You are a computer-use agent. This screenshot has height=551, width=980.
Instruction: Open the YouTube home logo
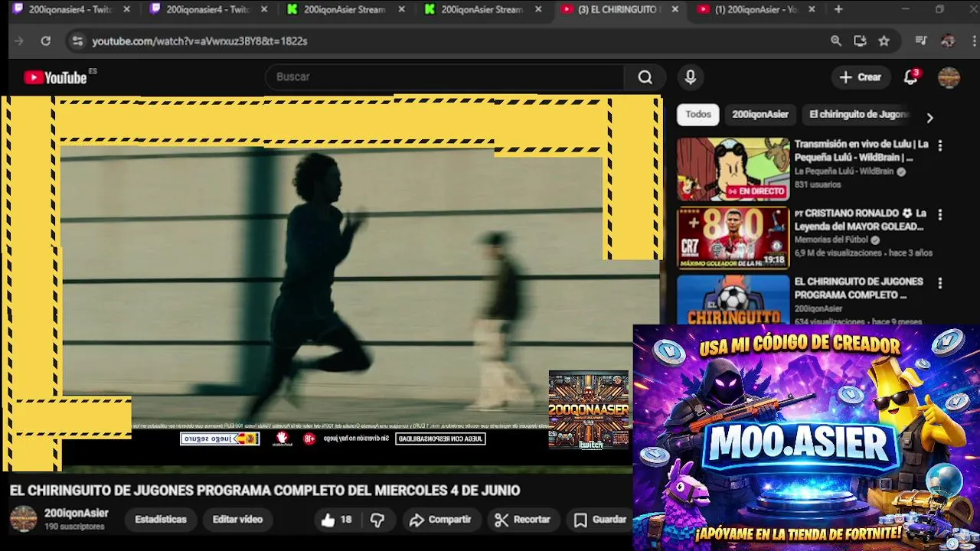55,77
